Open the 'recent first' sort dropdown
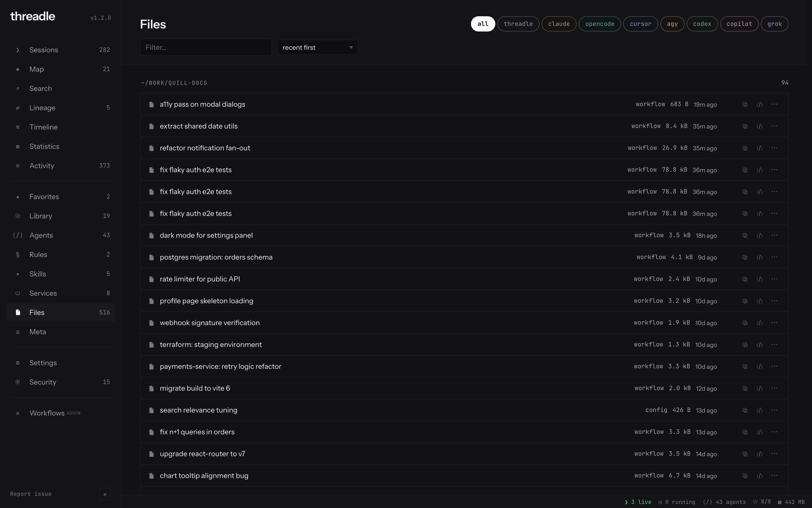Viewport: 812px width, 508px height. tap(317, 47)
